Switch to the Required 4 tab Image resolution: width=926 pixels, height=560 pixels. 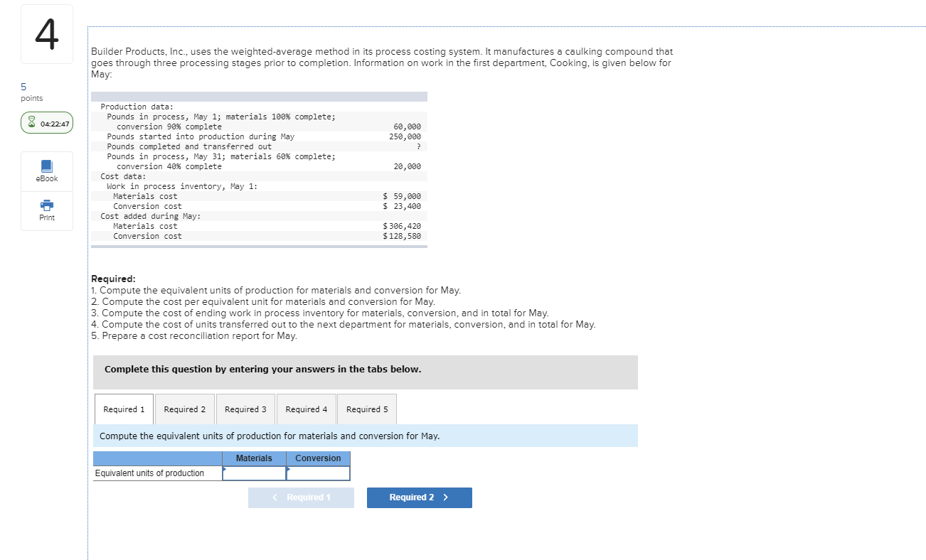point(307,409)
